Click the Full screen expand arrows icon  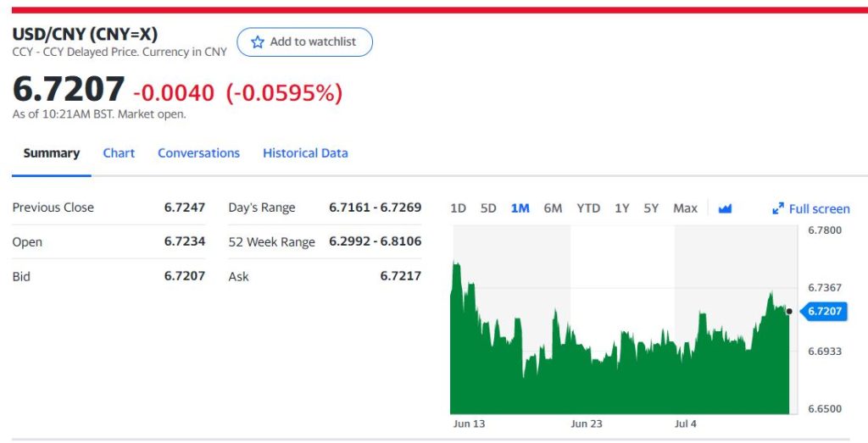pos(777,208)
